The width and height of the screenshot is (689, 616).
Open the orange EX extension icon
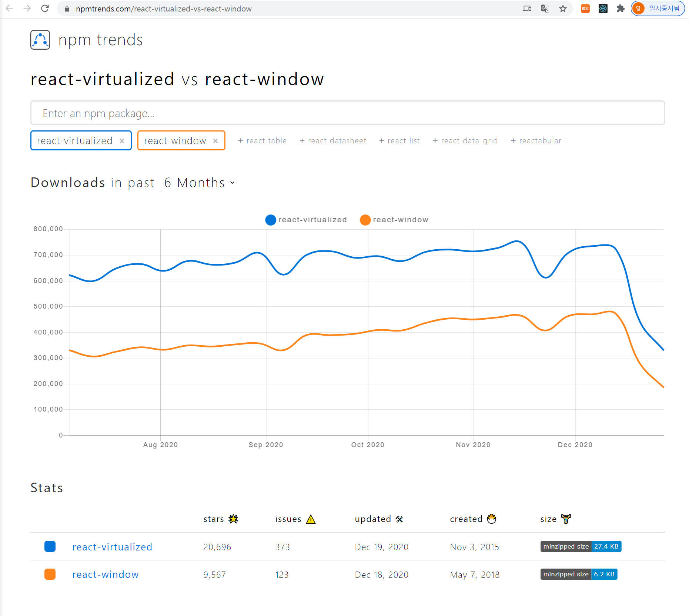(585, 9)
